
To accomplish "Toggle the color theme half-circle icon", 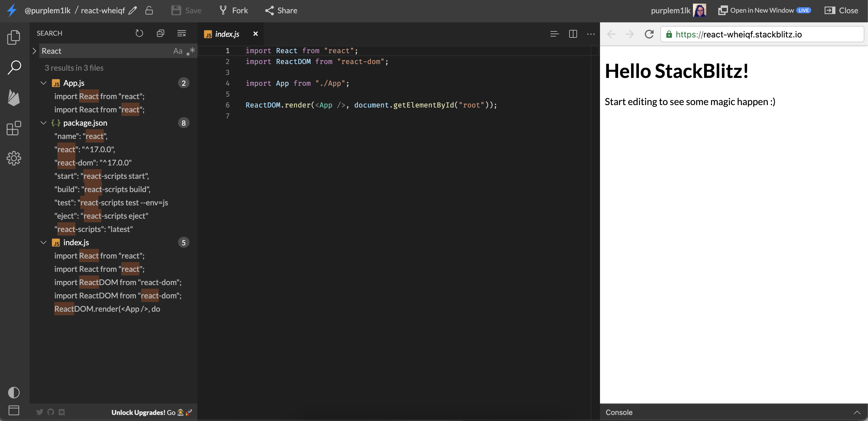I will (14, 392).
